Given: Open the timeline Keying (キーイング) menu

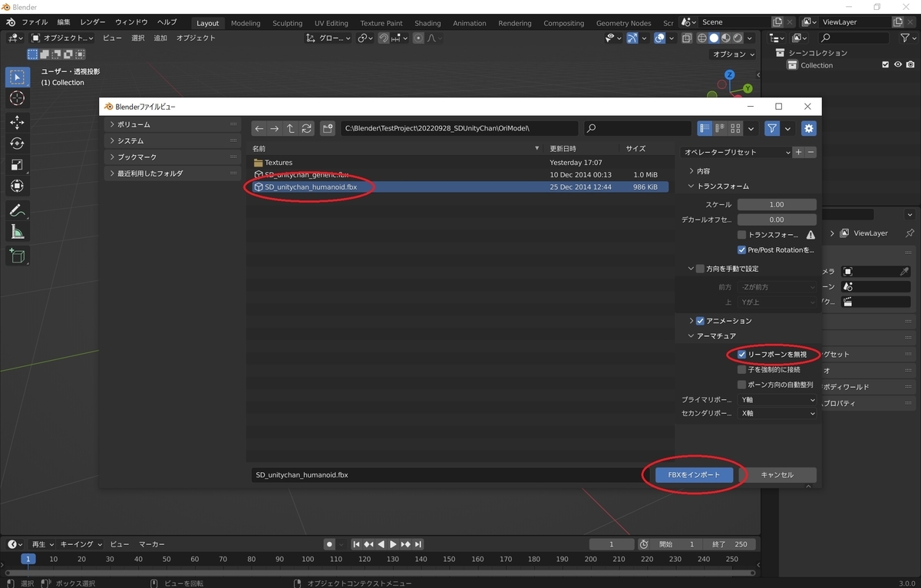Looking at the screenshot, I should pos(81,544).
